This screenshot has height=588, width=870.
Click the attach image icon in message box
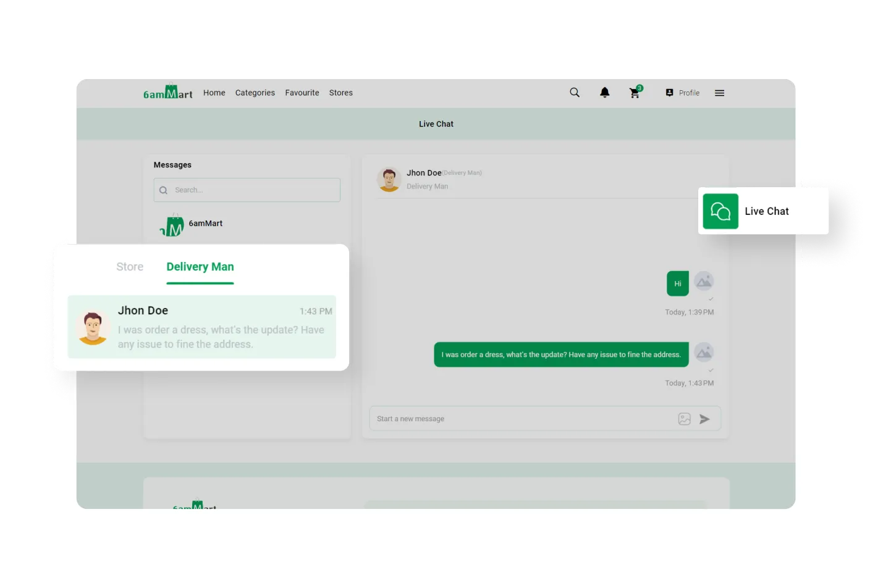click(x=684, y=419)
